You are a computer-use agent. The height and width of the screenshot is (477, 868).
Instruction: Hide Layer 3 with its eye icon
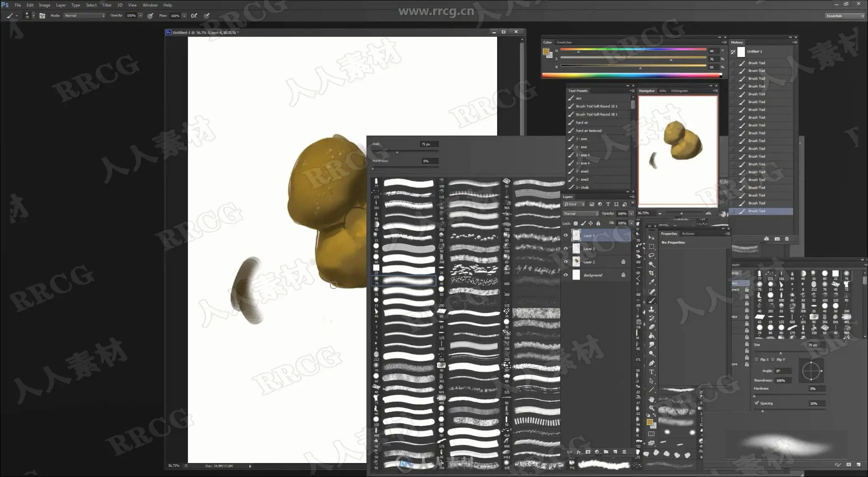(565, 249)
